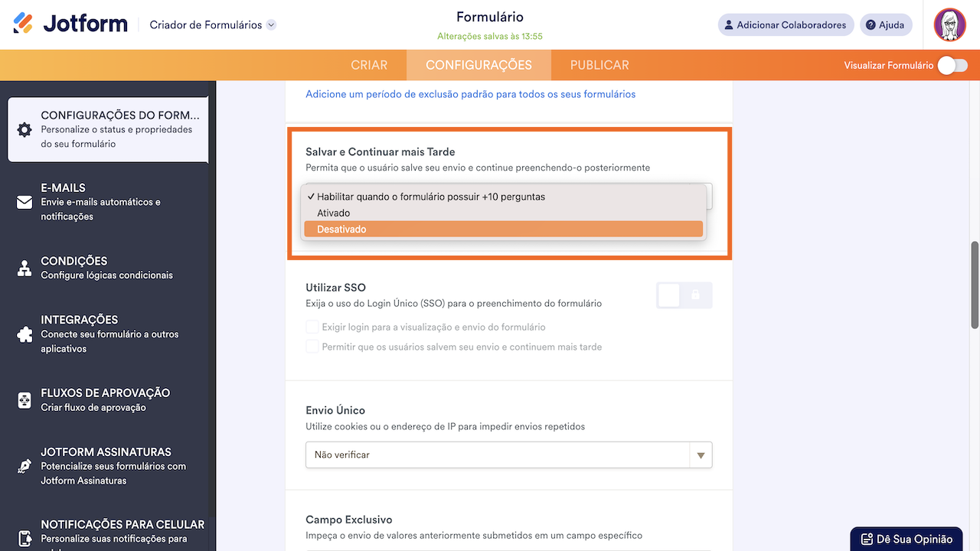Open the Envio Único dropdown
The width and height of the screenshot is (980, 551).
[508, 455]
